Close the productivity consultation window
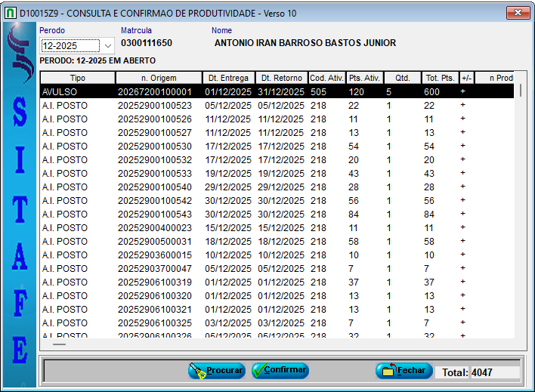535x392 pixels. pos(517,14)
